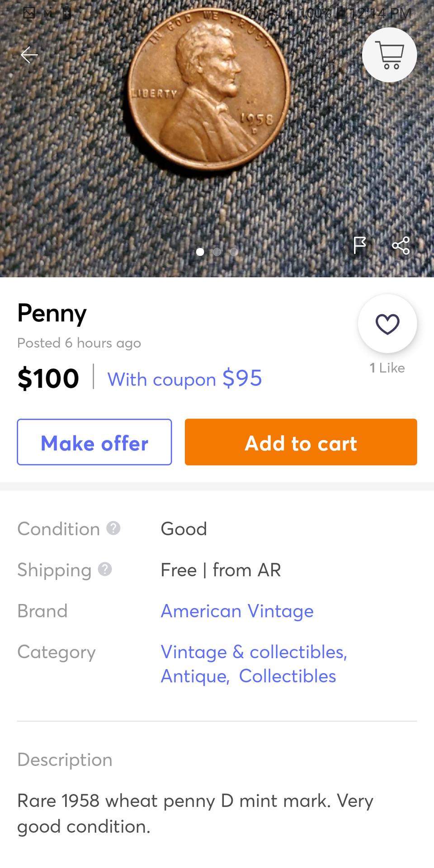Open the Collectibles category link
Screen dimensions: 434x868
click(288, 676)
